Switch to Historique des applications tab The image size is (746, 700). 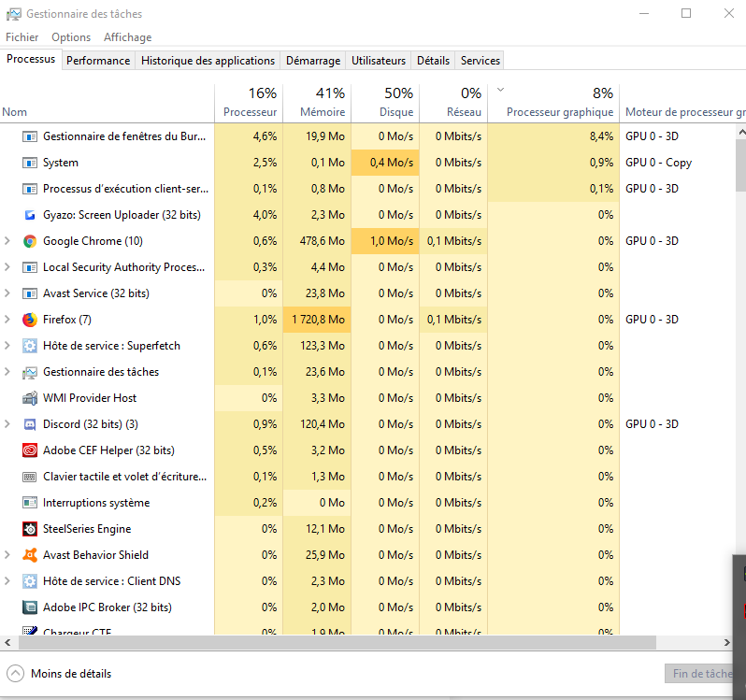[x=208, y=61]
